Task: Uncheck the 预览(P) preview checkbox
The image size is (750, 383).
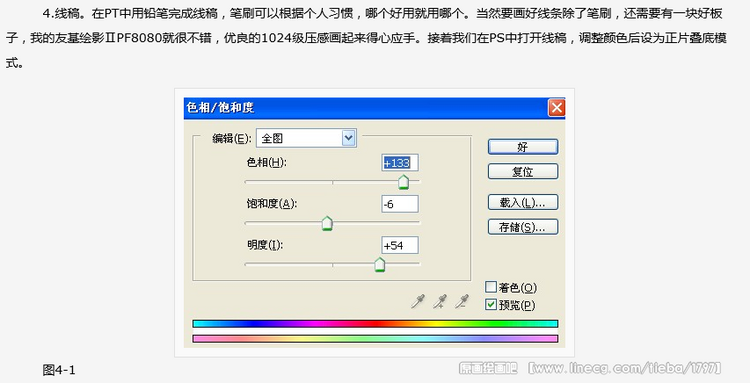Action: point(491,304)
